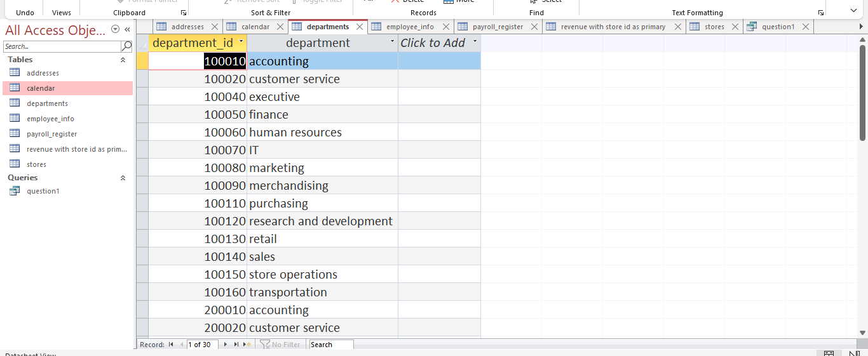Open All Access Objects category dropdown

[115, 29]
